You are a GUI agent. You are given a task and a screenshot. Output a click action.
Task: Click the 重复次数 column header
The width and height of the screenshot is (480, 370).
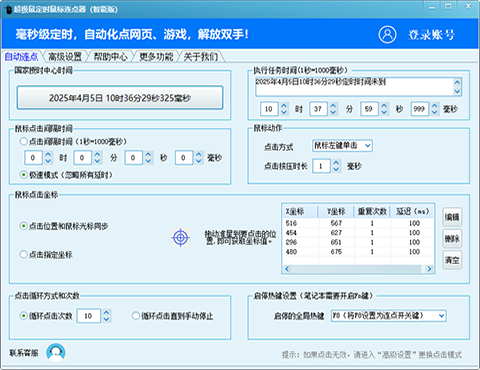tap(372, 211)
